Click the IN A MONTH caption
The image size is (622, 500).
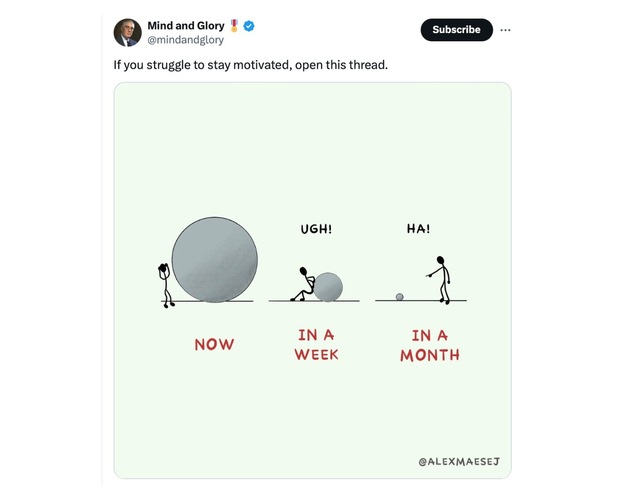(430, 345)
